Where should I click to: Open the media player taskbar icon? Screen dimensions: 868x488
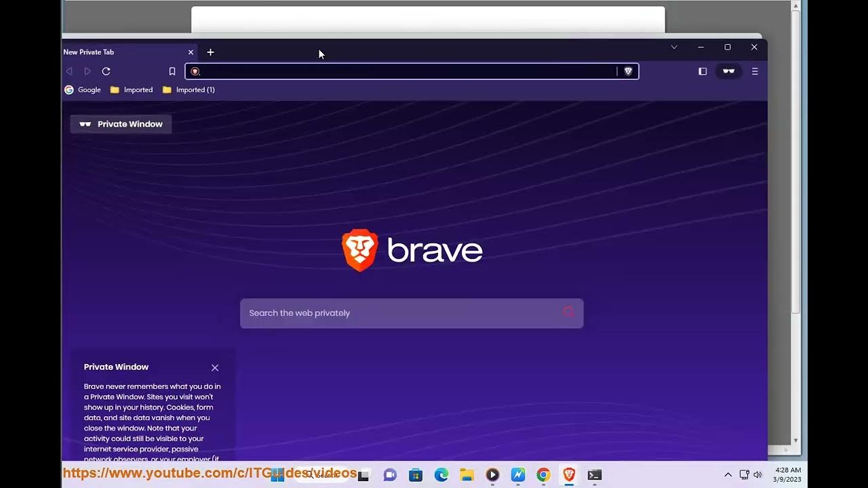[492, 475]
